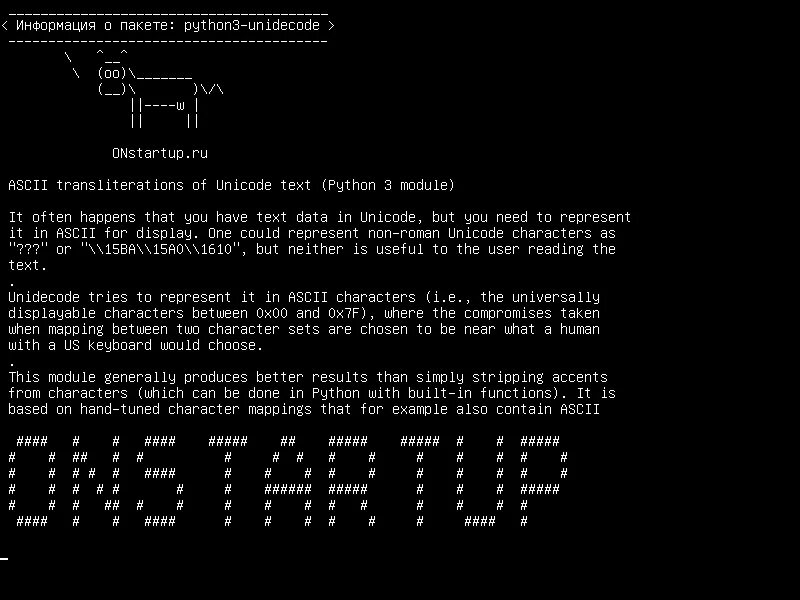Click the large hash-art letter N

95,481
